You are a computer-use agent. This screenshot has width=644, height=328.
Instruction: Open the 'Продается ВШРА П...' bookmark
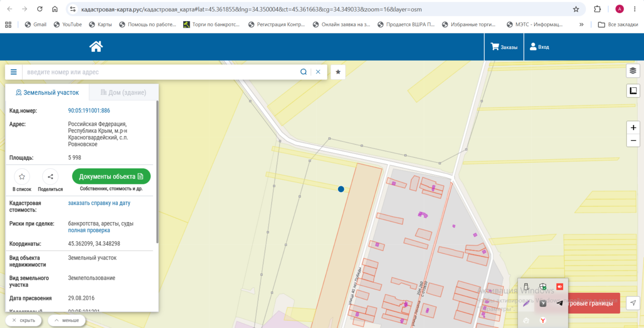[x=406, y=24]
